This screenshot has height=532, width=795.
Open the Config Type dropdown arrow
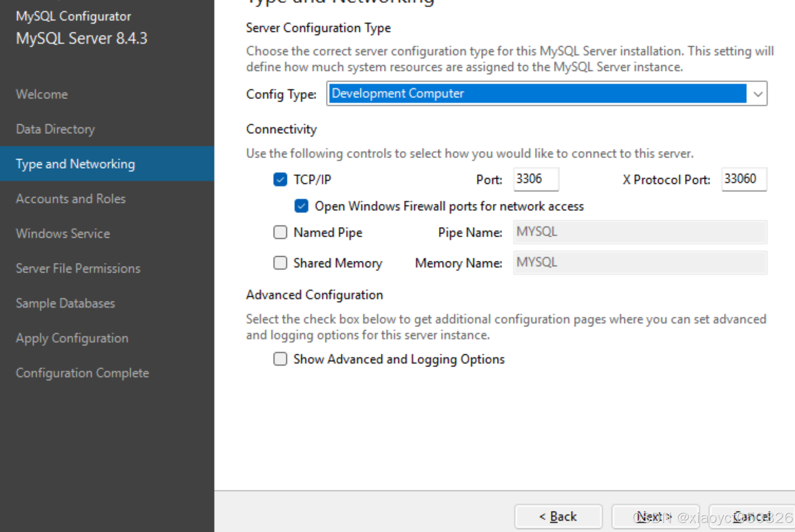click(x=758, y=94)
